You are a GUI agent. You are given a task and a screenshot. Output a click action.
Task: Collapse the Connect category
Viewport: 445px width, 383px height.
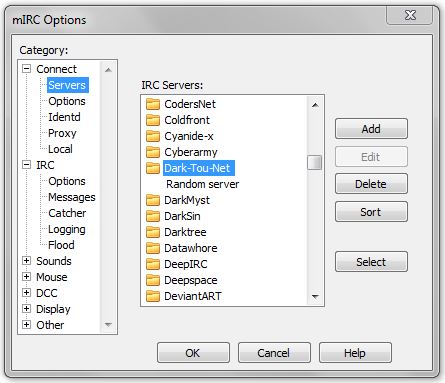pos(26,69)
